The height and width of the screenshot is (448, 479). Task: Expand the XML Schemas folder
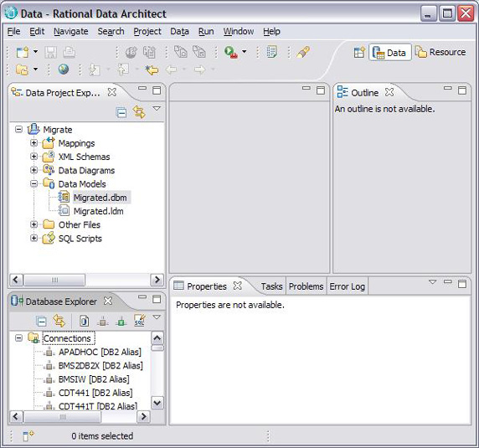click(33, 157)
